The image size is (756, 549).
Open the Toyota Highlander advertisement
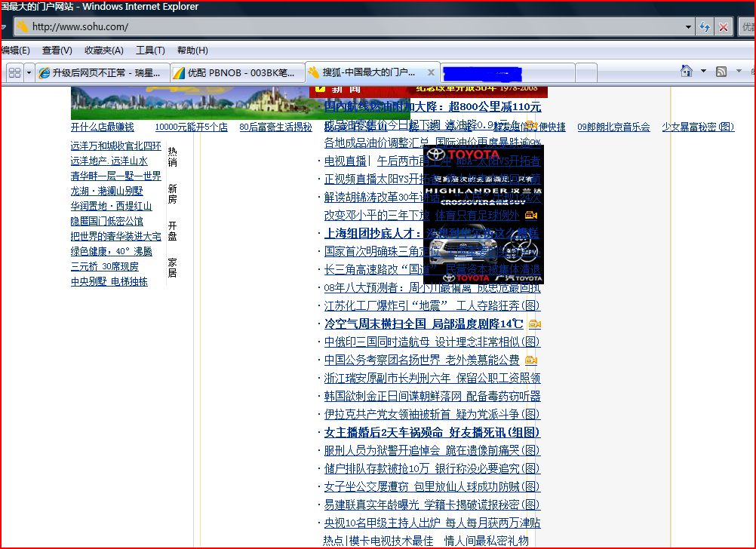[484, 214]
